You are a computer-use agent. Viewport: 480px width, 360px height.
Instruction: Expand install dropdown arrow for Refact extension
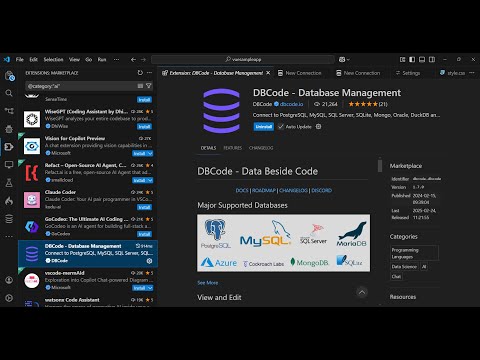point(150,180)
